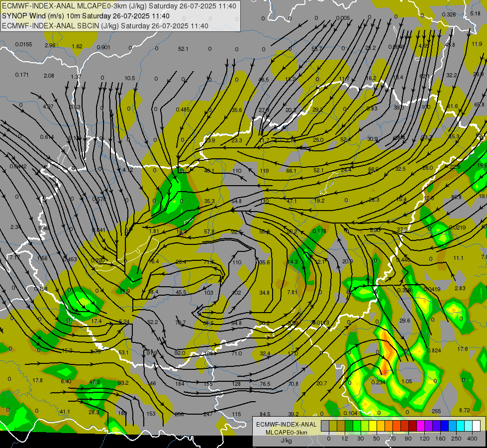The height and width of the screenshot is (448, 487).
Task: Click the legend title ECMWF-INDEX-ANAL
Action: (x=286, y=425)
